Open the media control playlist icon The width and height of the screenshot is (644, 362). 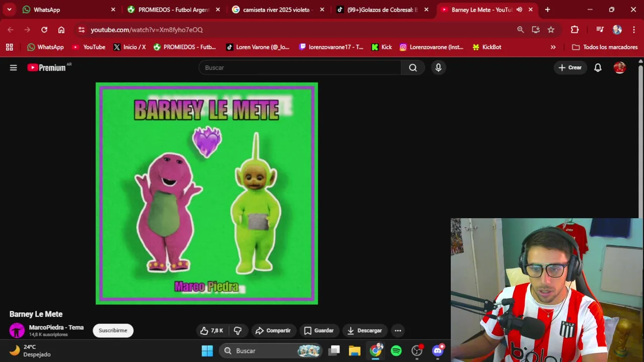(x=600, y=30)
